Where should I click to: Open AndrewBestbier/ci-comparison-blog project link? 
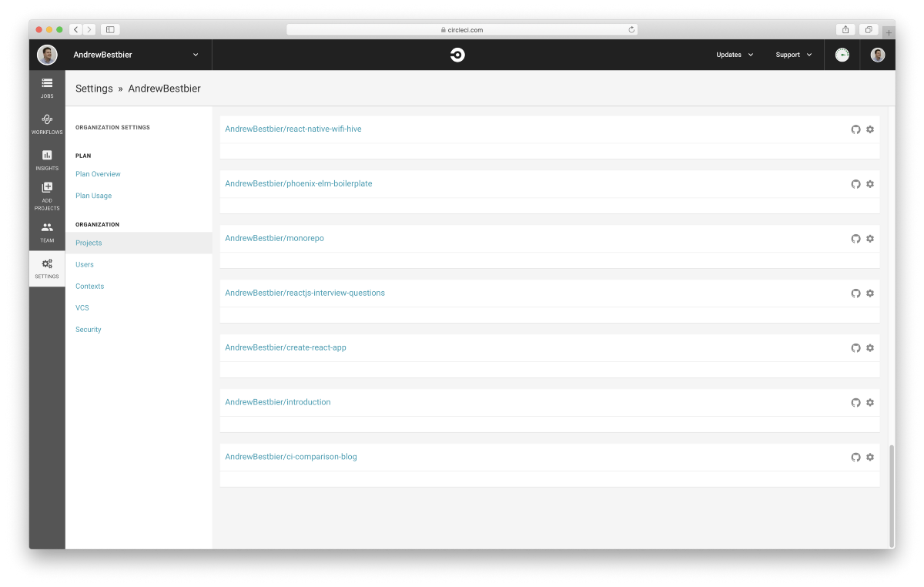(x=291, y=457)
